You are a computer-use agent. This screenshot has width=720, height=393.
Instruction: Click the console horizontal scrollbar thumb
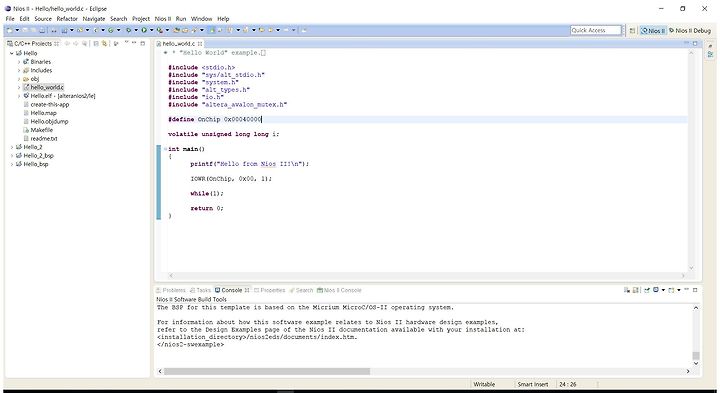tap(267, 371)
